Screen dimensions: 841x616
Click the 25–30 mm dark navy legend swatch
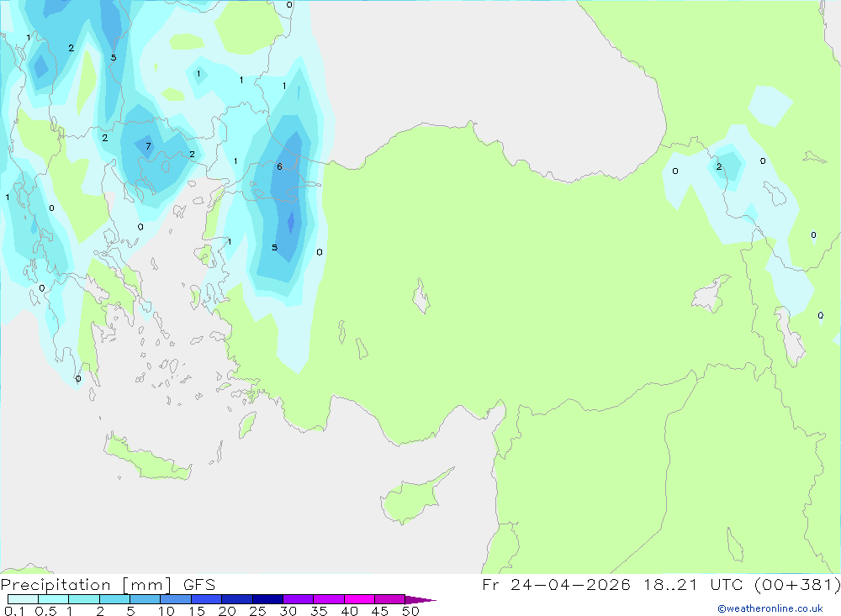tap(267, 599)
